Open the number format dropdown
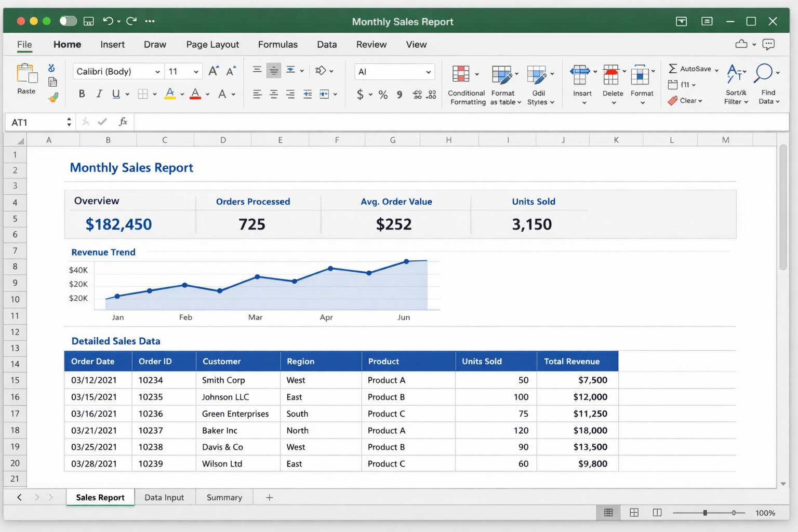 point(428,72)
